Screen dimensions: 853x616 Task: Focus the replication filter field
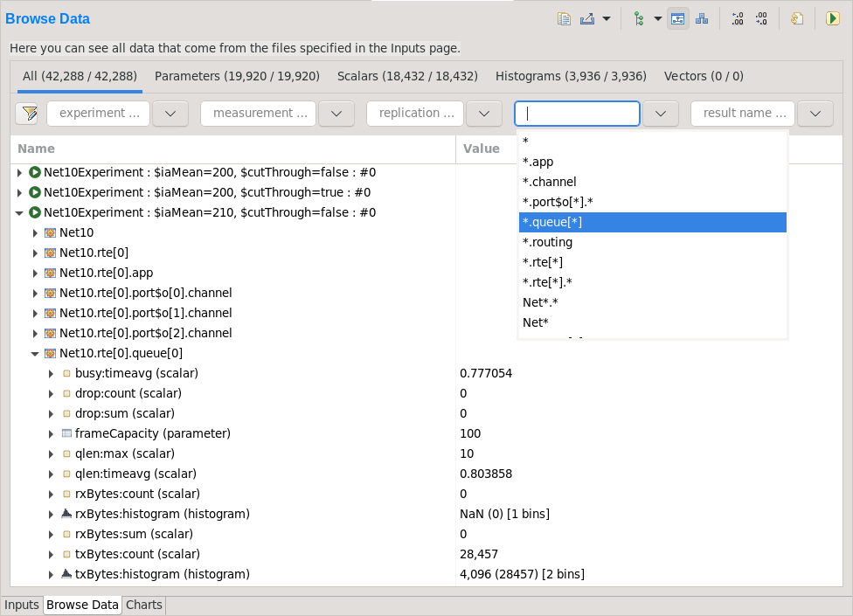415,114
